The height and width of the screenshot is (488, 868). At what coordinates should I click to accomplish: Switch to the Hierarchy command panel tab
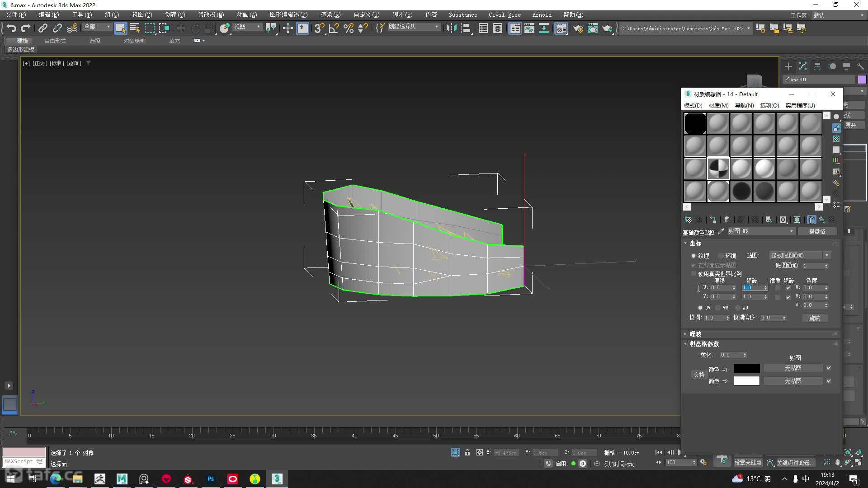click(x=817, y=66)
